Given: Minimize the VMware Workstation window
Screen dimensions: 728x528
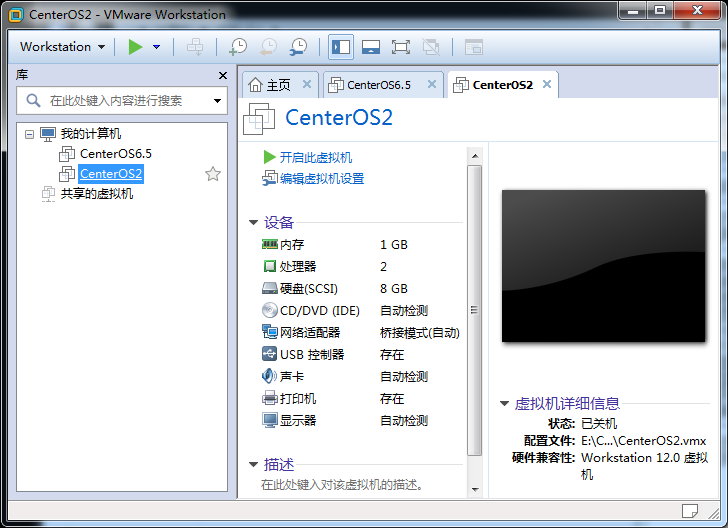Looking at the screenshot, I should coord(633,11).
